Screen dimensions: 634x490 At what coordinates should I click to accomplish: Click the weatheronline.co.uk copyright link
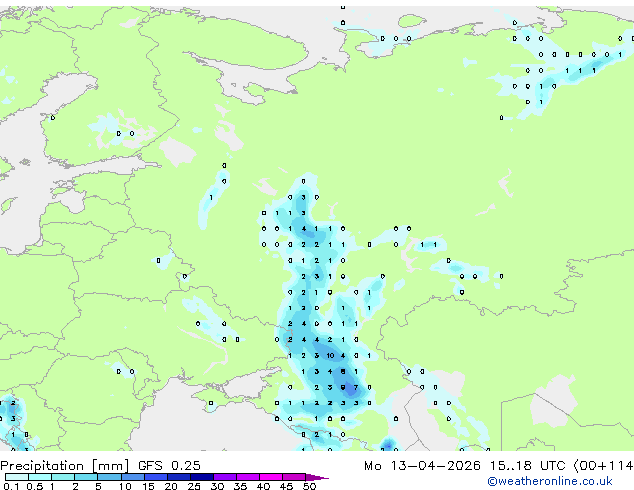coord(550,481)
